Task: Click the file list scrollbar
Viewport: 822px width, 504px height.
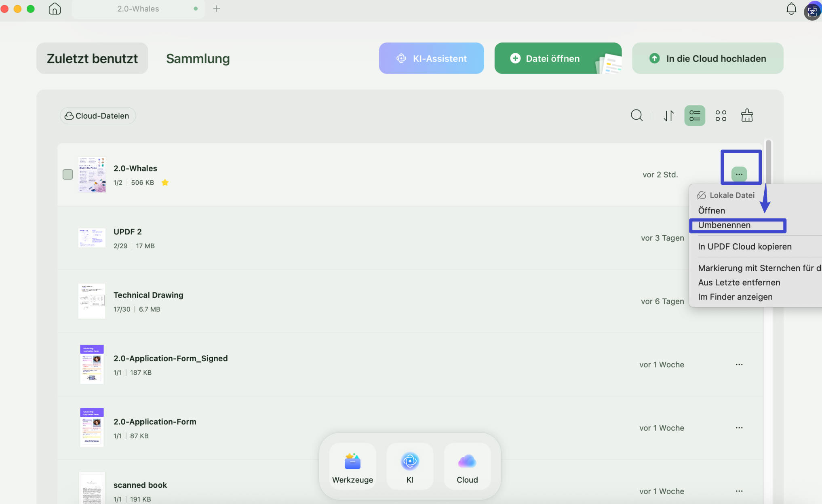Action: tap(768, 162)
